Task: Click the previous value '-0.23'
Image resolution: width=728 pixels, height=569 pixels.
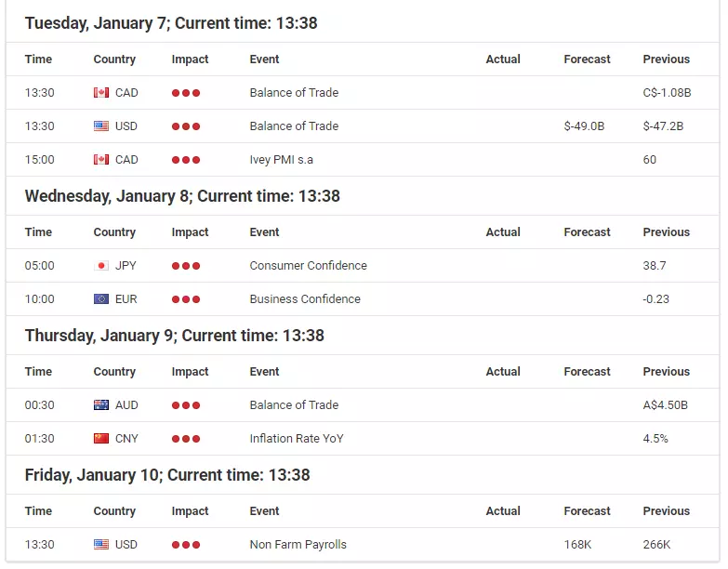Action: click(656, 298)
